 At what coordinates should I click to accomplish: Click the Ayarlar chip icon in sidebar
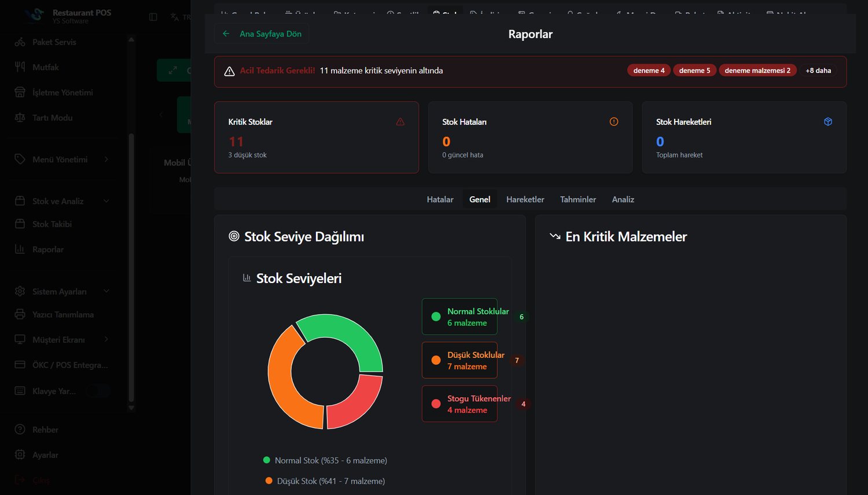(x=20, y=454)
